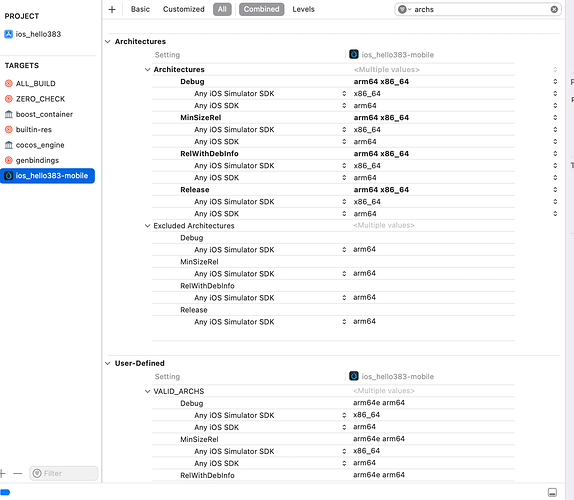Image resolution: width=574 pixels, height=500 pixels.
Task: Open Architectures MinSizeRel value popup
Action: coord(555,117)
